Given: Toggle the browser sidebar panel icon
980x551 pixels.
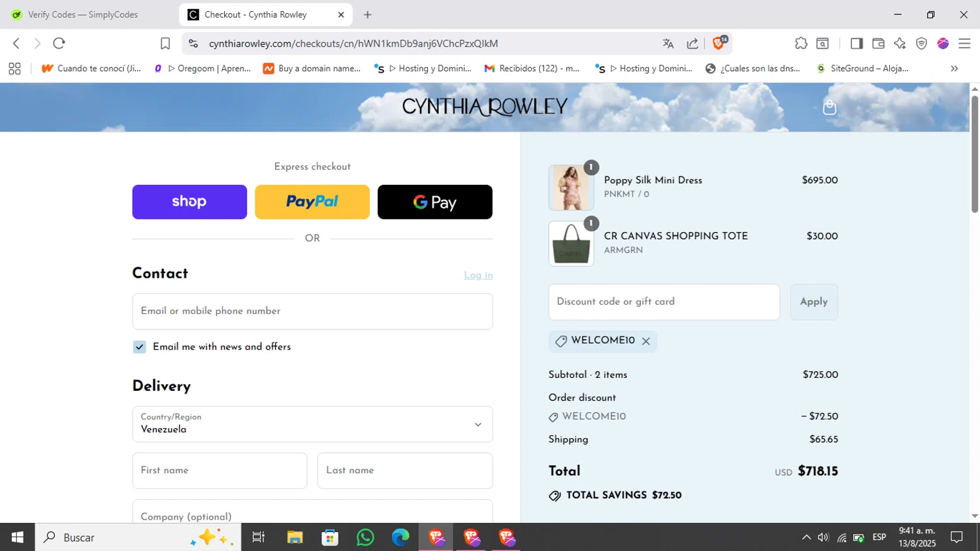Looking at the screenshot, I should point(857,43).
